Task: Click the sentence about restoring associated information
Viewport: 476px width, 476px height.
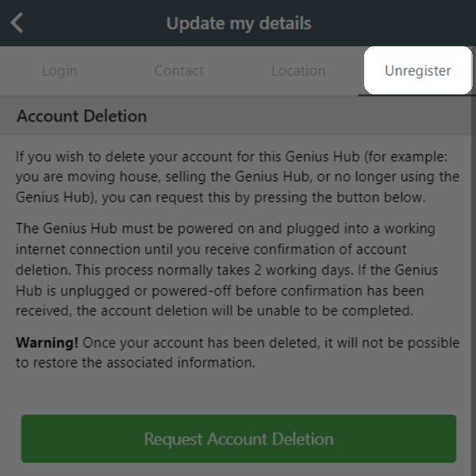Action: (x=238, y=352)
